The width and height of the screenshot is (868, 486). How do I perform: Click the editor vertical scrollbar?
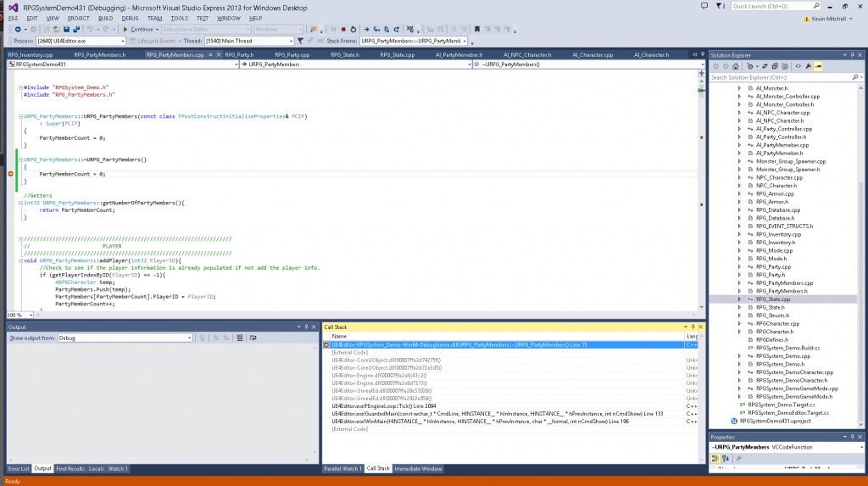700,195
